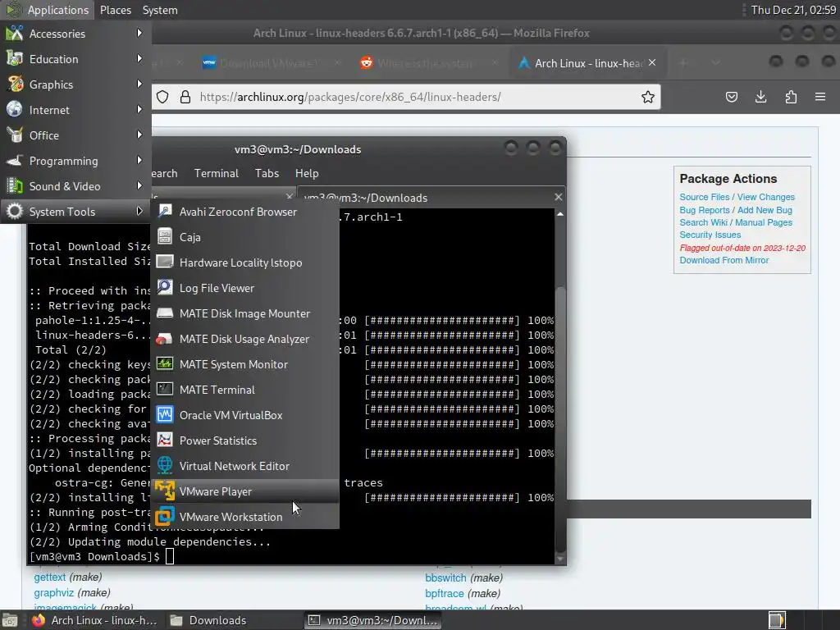Click the Accessories category icon

[x=15, y=33]
